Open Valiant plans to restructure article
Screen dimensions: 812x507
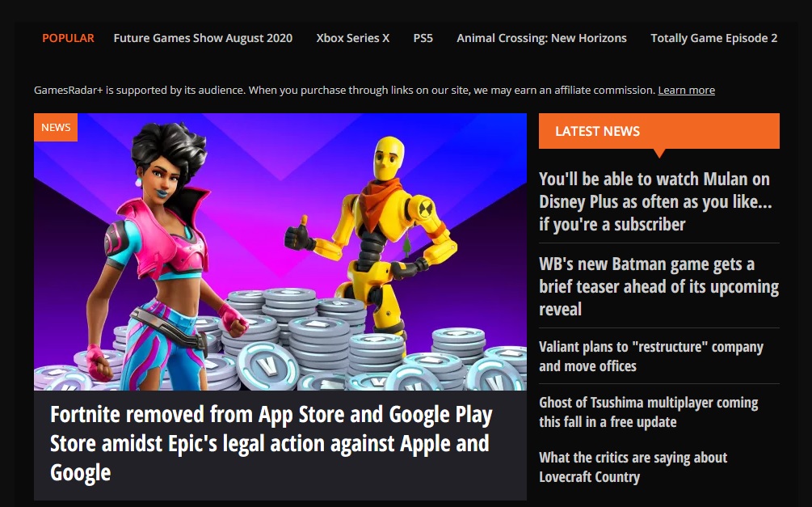(x=651, y=356)
